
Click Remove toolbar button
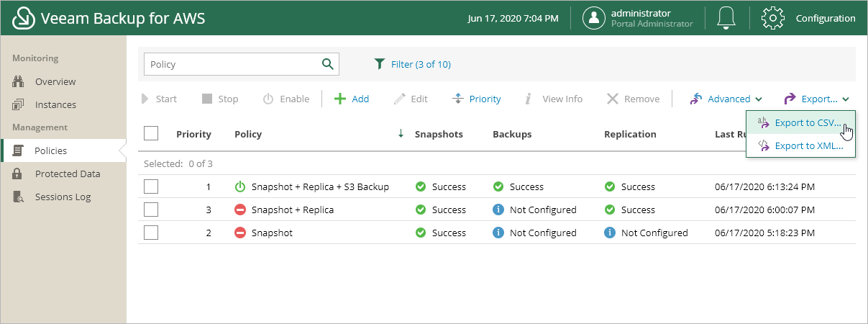(x=633, y=99)
